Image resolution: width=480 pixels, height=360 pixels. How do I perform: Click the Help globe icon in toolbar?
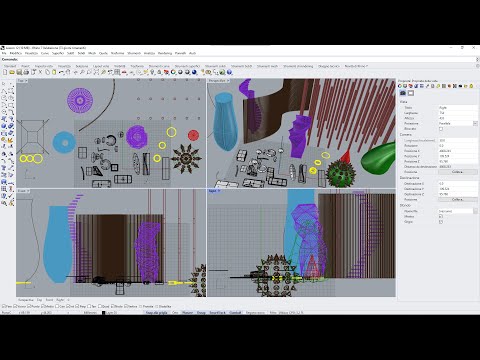click(x=229, y=72)
